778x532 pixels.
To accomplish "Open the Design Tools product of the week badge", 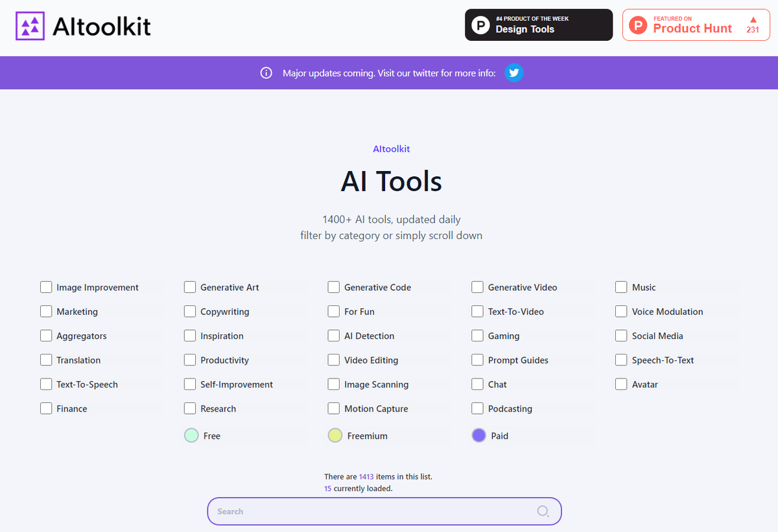I will click(539, 25).
